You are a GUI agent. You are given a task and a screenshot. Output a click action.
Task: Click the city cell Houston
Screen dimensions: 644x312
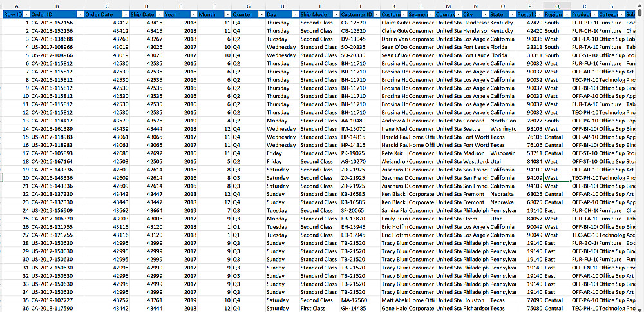475,300
